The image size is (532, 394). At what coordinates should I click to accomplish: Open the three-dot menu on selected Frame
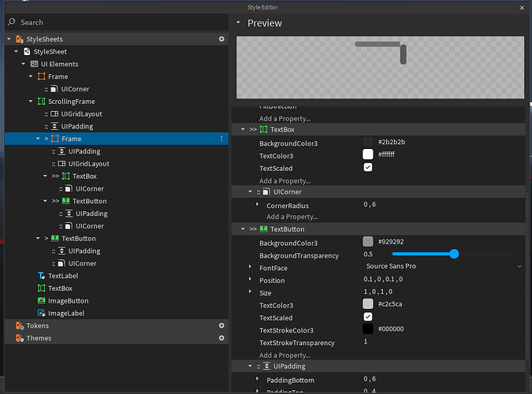pyautogui.click(x=221, y=139)
